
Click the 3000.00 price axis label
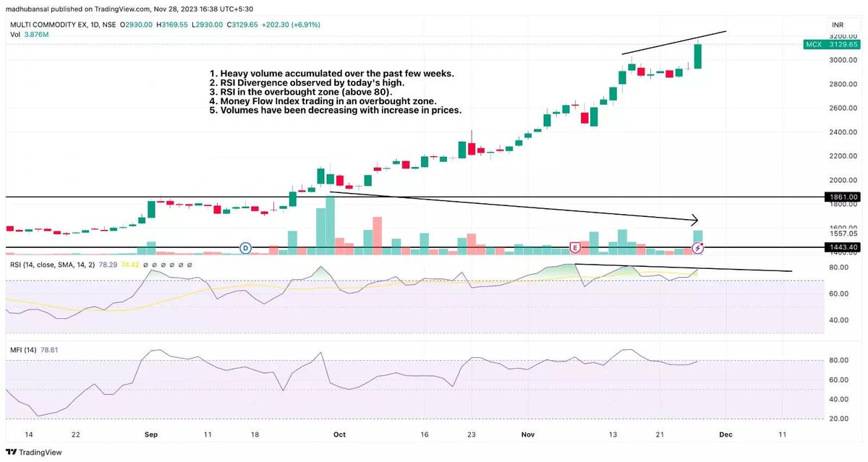click(843, 60)
